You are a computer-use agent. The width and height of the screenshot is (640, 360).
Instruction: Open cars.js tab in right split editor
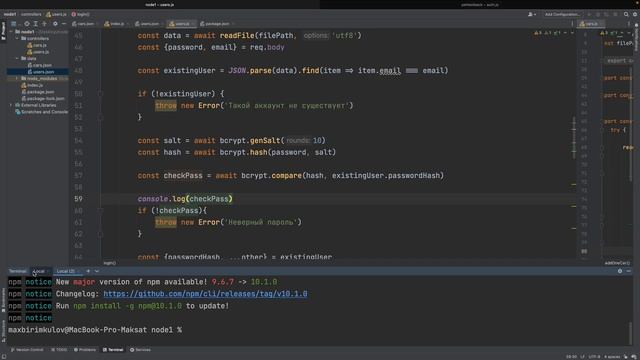pos(590,24)
